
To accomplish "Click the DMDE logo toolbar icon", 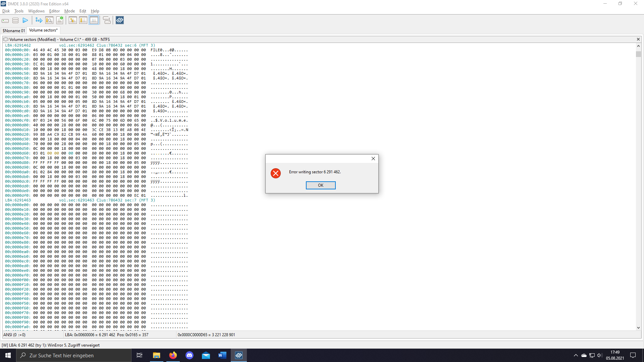I will [x=120, y=20].
